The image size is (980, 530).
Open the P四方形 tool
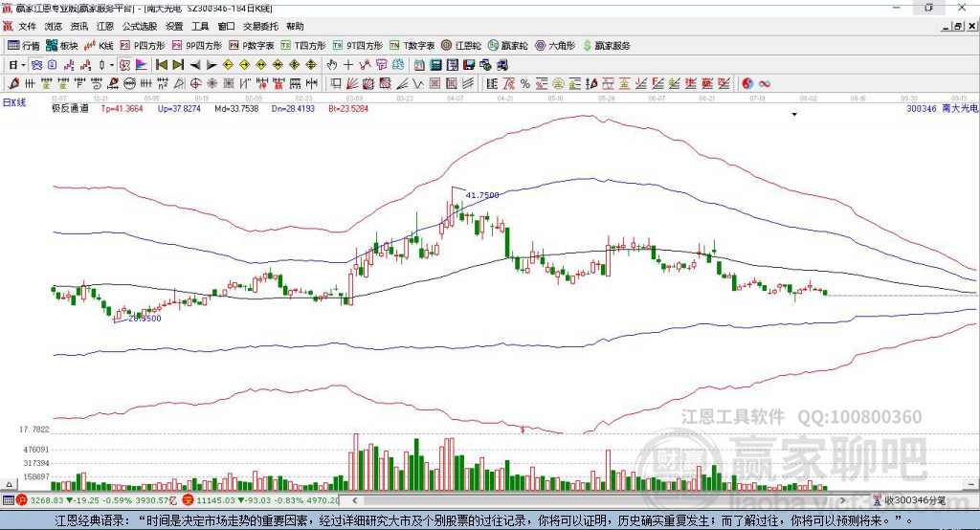[143, 46]
